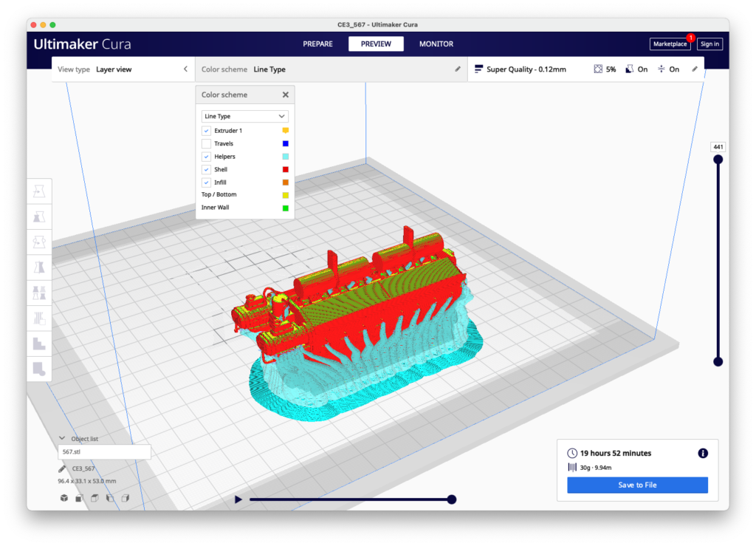
Task: Select the Mirror tool in left toolbar
Action: coord(39,267)
